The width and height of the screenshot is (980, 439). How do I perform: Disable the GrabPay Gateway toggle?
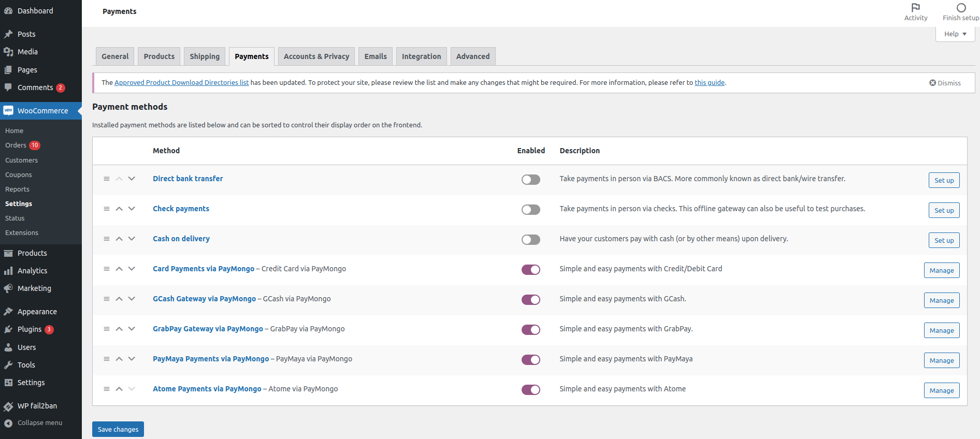[531, 330]
